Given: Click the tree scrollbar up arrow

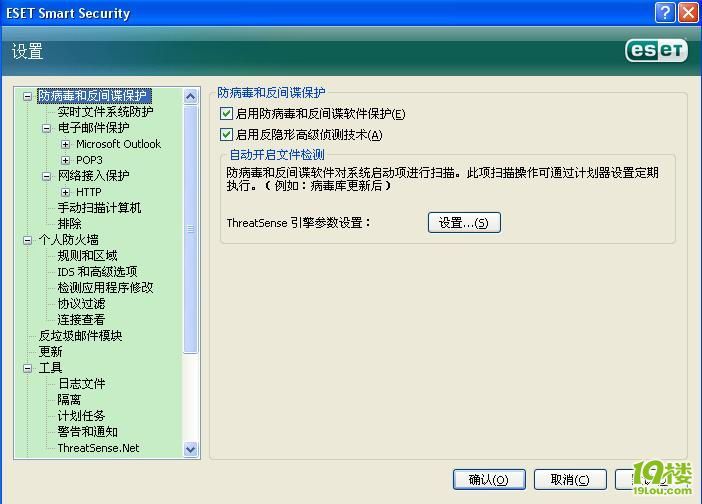Looking at the screenshot, I should tap(191, 96).
